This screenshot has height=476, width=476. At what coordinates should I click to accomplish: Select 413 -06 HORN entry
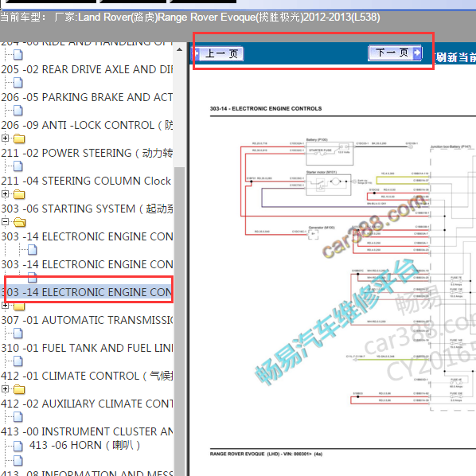(84, 445)
